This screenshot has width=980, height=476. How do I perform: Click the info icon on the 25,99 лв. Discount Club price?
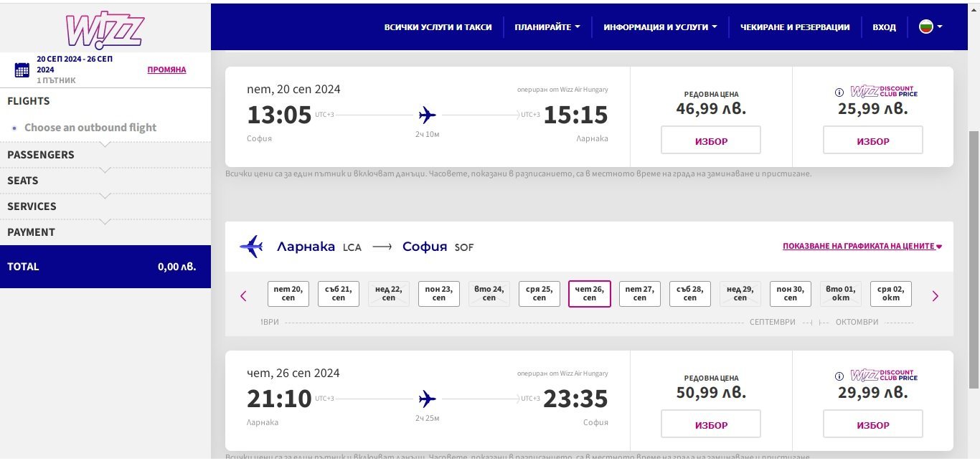pyautogui.click(x=839, y=92)
